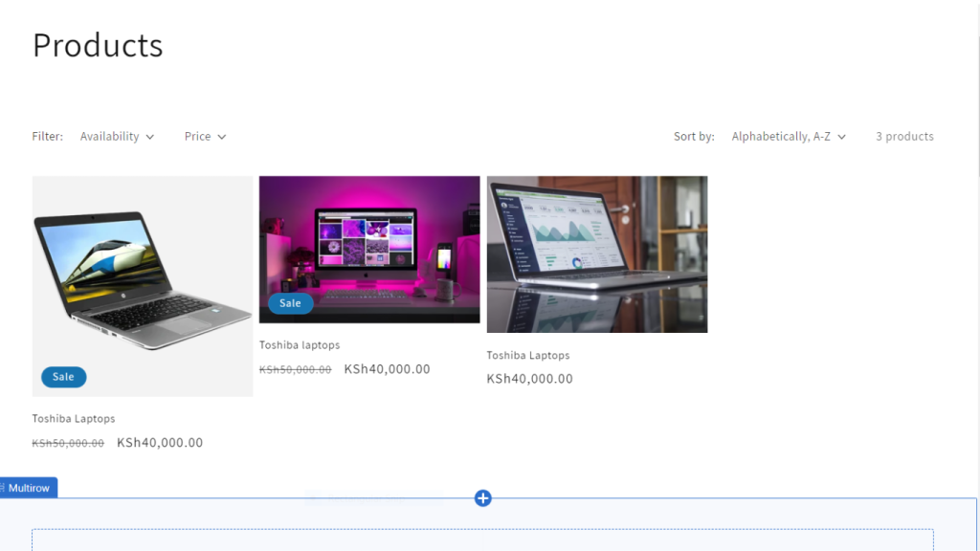
Task: Open the pink-lit iMac desk product image
Action: coord(369,250)
